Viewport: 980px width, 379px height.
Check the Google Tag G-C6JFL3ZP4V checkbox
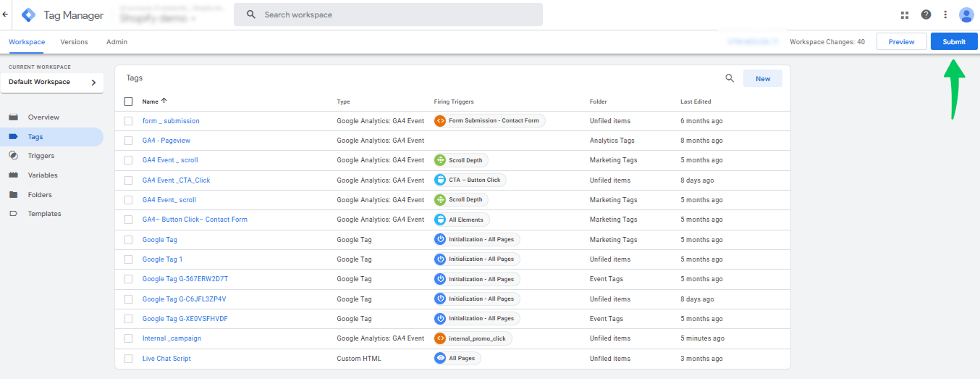point(128,299)
